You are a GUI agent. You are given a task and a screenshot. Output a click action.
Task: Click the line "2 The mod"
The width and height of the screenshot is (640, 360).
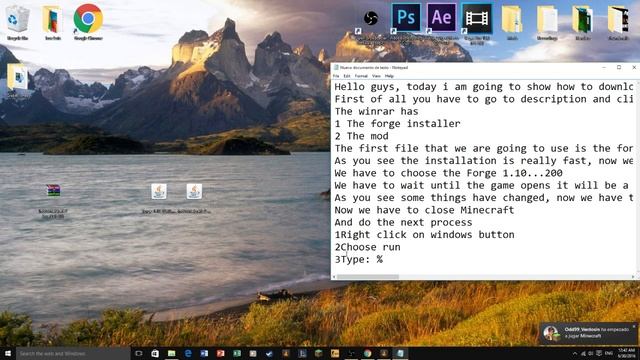[x=362, y=136]
